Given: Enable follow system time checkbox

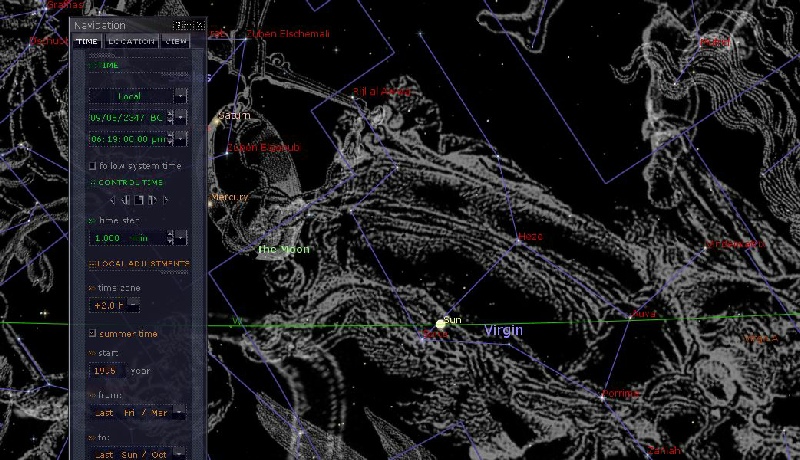Looking at the screenshot, I should (92, 166).
